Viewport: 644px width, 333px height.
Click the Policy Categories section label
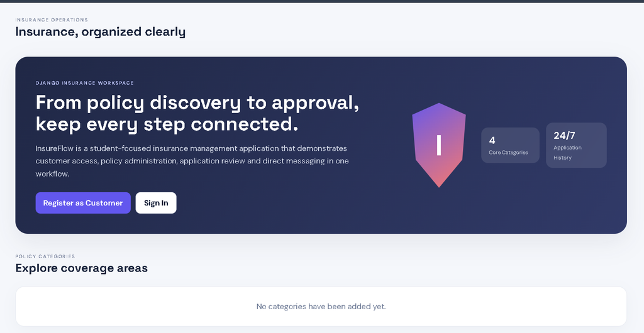(45, 256)
